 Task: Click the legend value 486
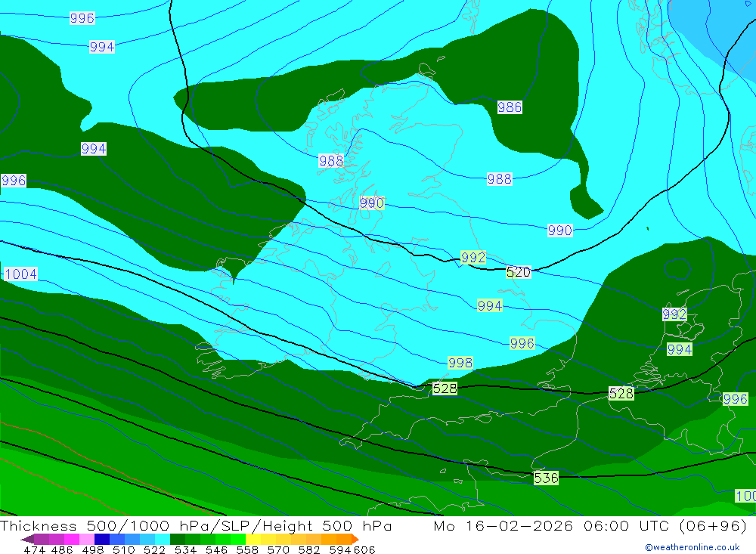click(x=62, y=549)
